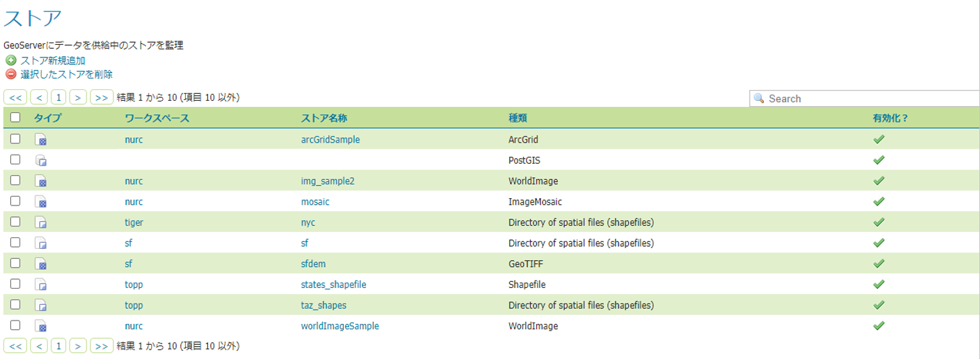980x359 pixels.
Task: Select the taz_shapes row checkbox
Action: [x=16, y=304]
